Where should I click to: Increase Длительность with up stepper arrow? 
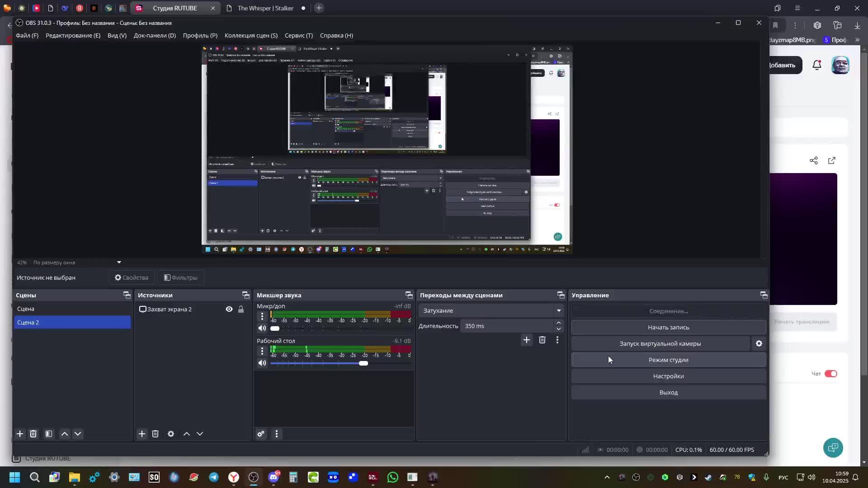coord(559,323)
